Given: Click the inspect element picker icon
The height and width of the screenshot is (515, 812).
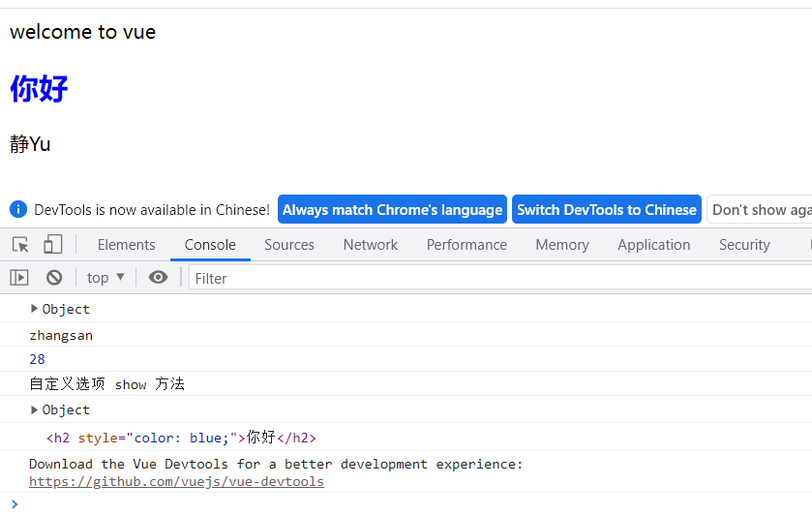Looking at the screenshot, I should point(20,245).
